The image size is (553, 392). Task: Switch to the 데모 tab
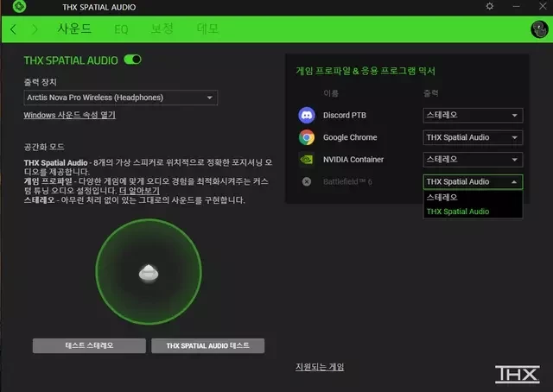point(207,28)
